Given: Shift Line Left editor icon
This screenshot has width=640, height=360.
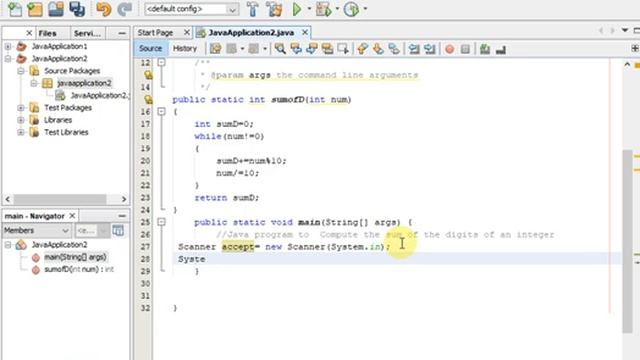Looking at the screenshot, I should point(414,49).
